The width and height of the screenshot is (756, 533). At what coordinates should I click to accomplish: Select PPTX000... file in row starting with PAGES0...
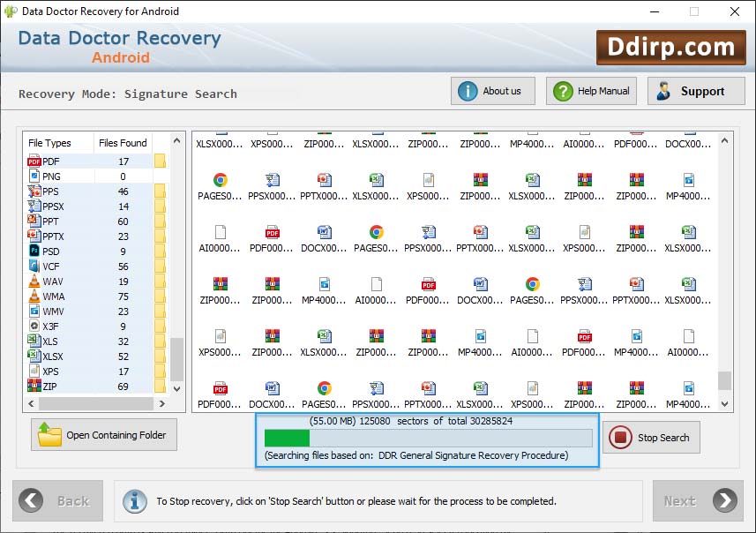tap(324, 185)
